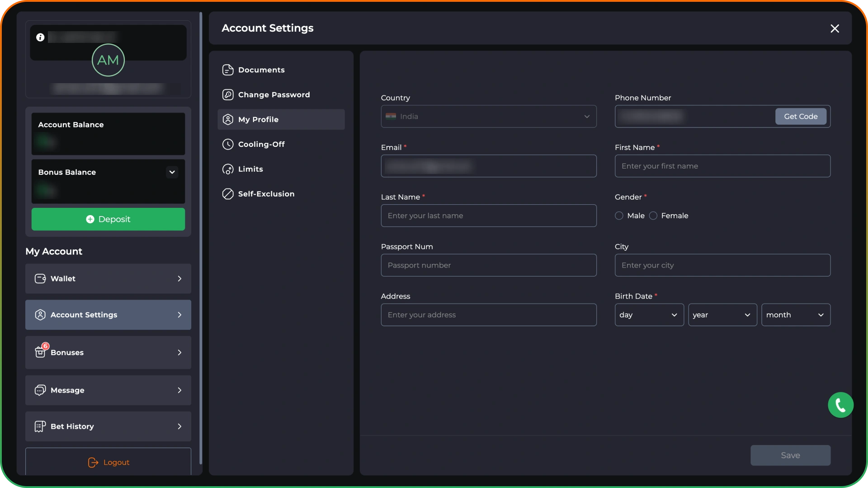
Task: Click the AM avatar circle
Action: tap(108, 60)
